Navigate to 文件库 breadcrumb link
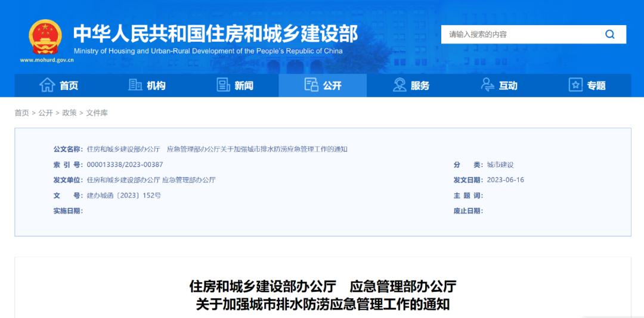The height and width of the screenshot is (318, 644). [x=97, y=113]
